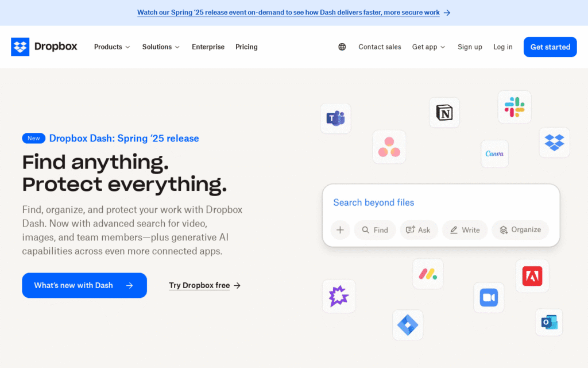588x368 pixels.
Task: Click the Adobe app icon
Action: click(532, 276)
